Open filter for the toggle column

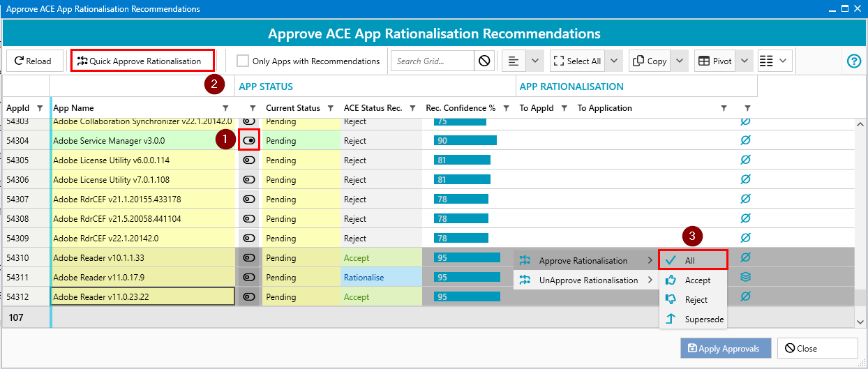pyautogui.click(x=253, y=108)
